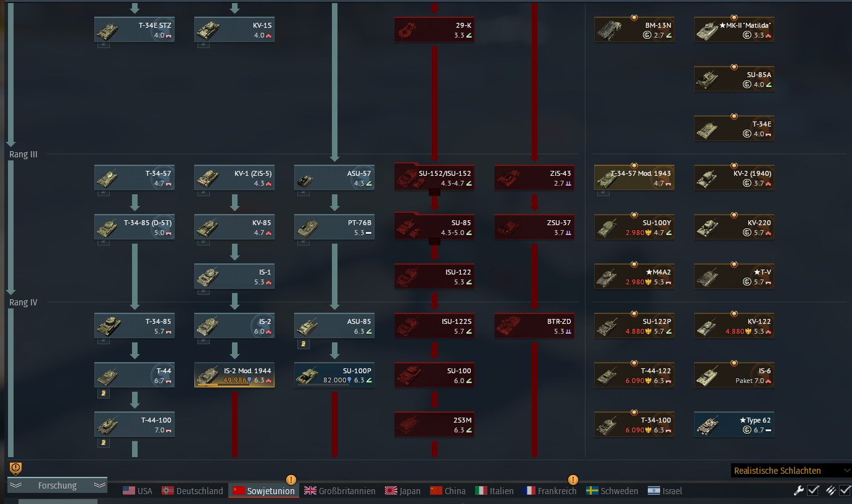The height and width of the screenshot is (504, 852).
Task: Open the Realistische Schlachten mode dropdown
Action: point(792,471)
